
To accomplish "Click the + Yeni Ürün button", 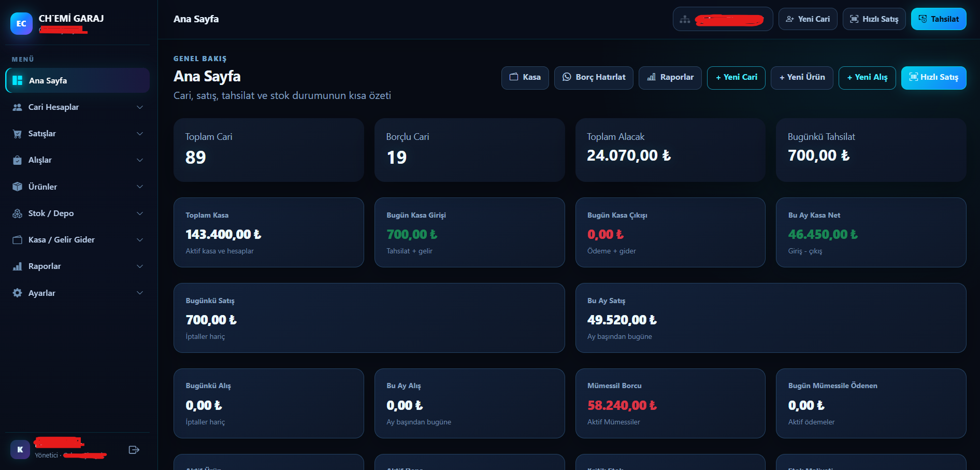I will tap(802, 78).
